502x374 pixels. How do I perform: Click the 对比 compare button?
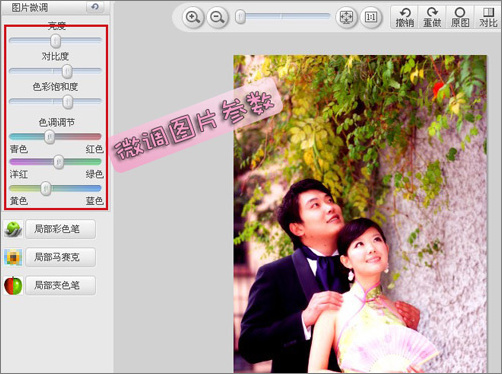pyautogui.click(x=488, y=17)
